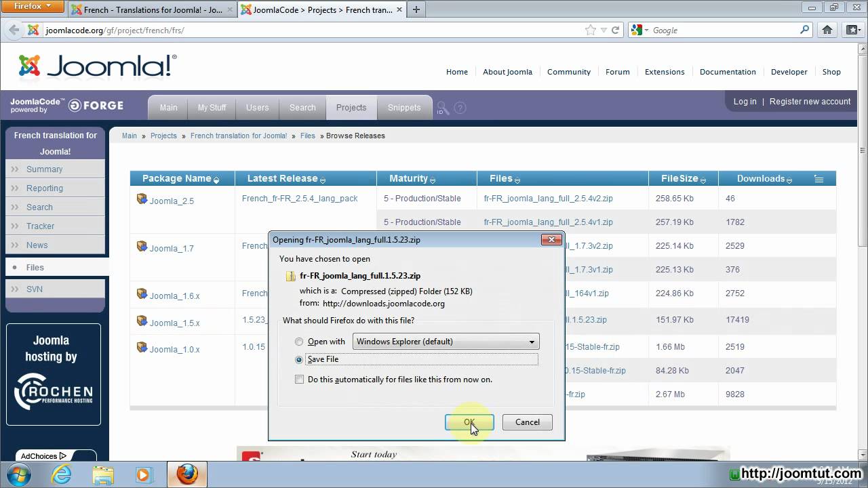Click the Joomla_2.5 package icon

point(142,199)
